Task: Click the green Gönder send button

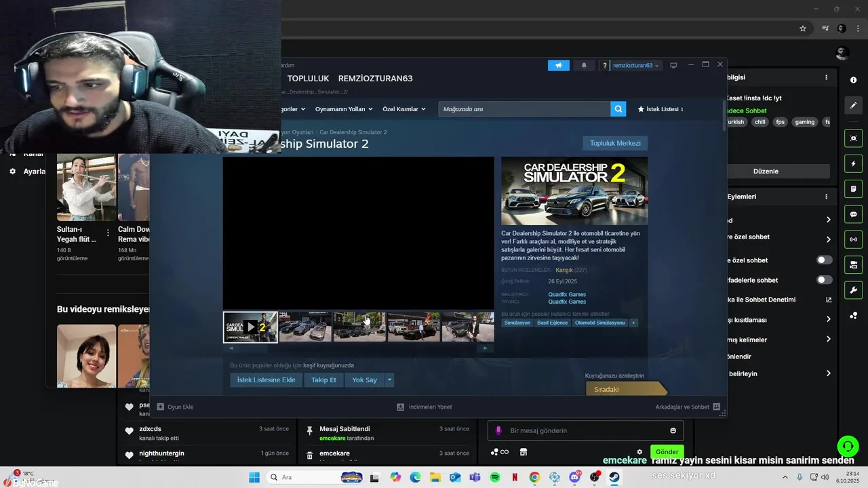Action: tap(667, 452)
